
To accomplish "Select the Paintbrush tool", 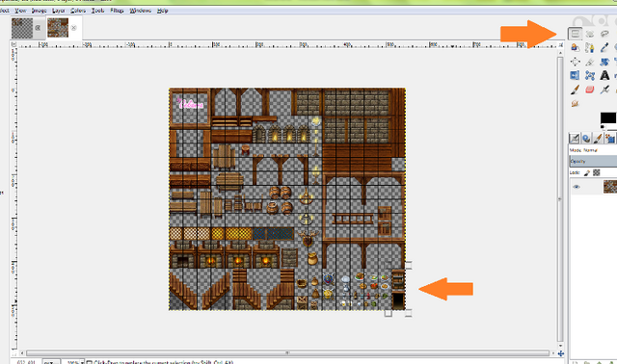I will [575, 90].
